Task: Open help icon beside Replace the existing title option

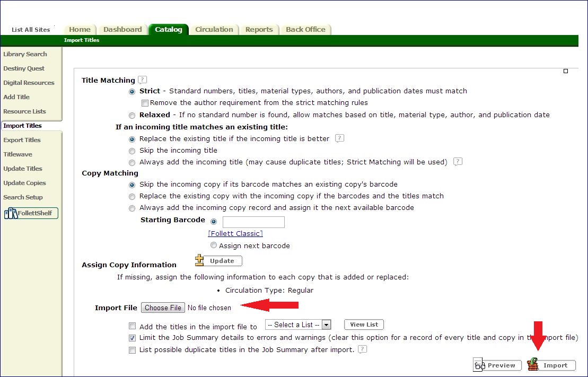Action: click(339, 138)
